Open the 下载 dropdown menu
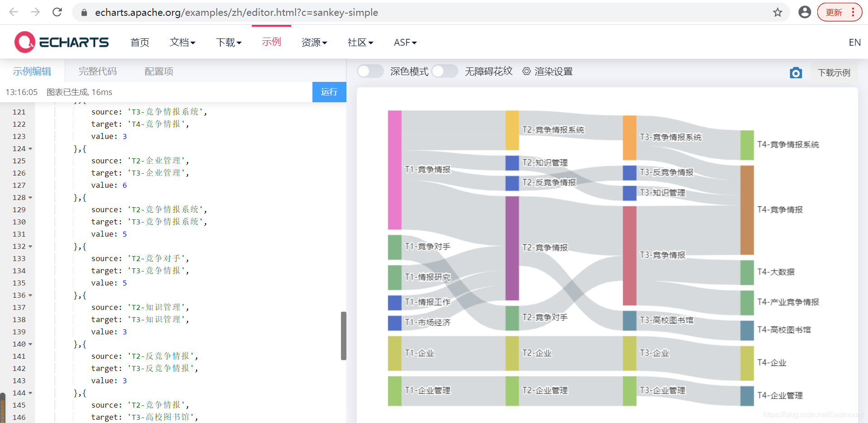The image size is (868, 423). click(229, 42)
